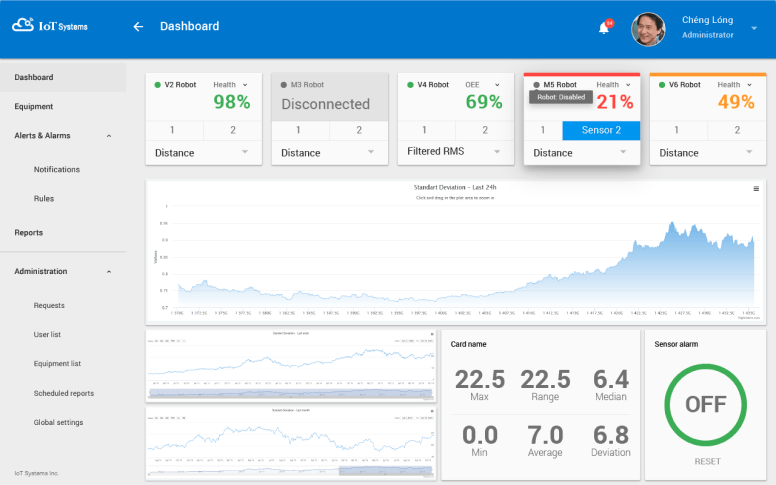Viewport: 776px width, 485px height.
Task: Click the disconnected M3 Robot card
Action: 325,104
